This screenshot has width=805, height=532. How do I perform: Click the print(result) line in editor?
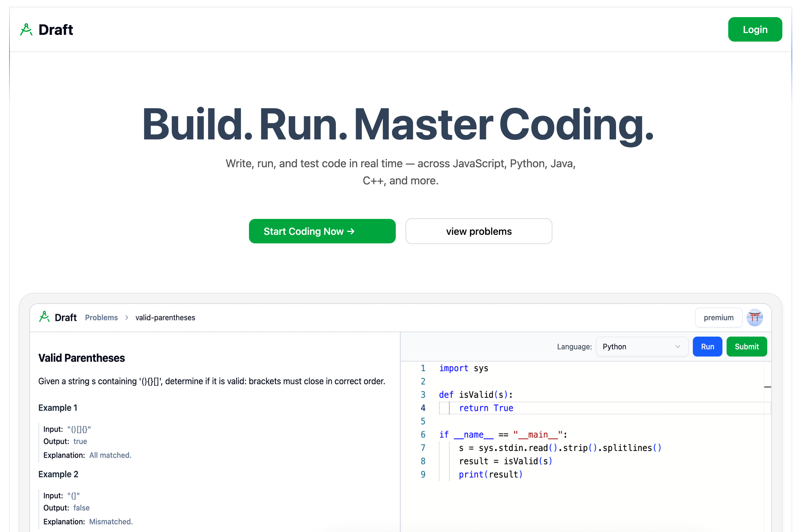490,475
